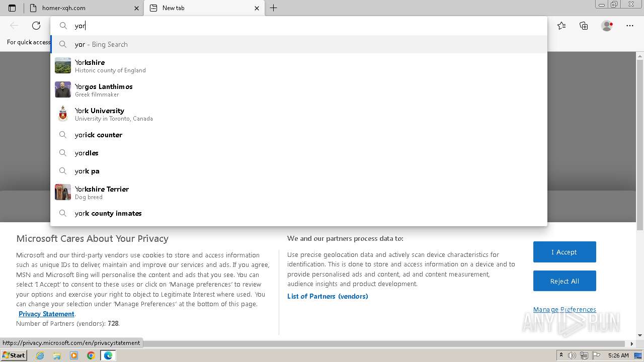Click the vertical scrollbar up arrow

point(640,55)
